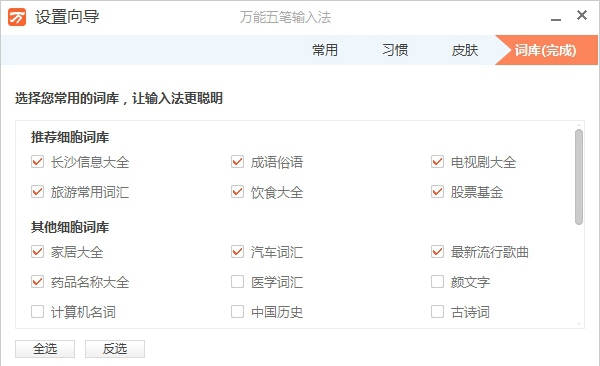This screenshot has height=366, width=600.
Task: Check the 颜文字 checkbox
Action: 437,282
